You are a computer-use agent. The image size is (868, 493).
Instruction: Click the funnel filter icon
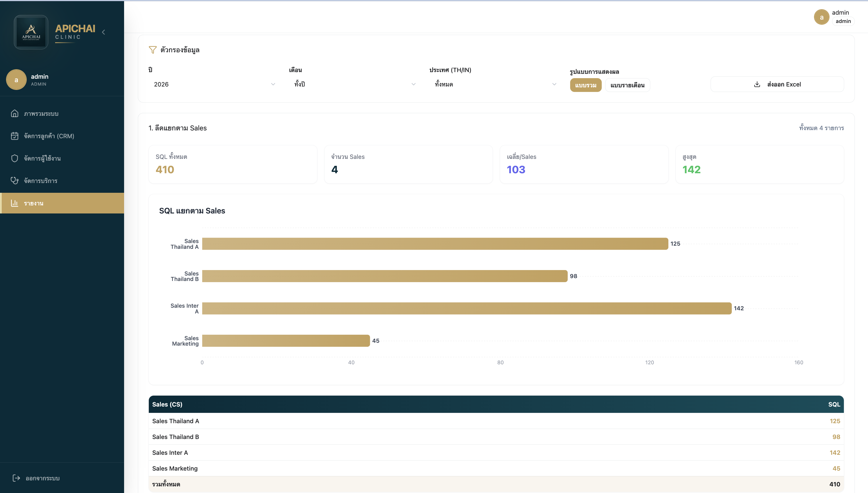pos(153,50)
